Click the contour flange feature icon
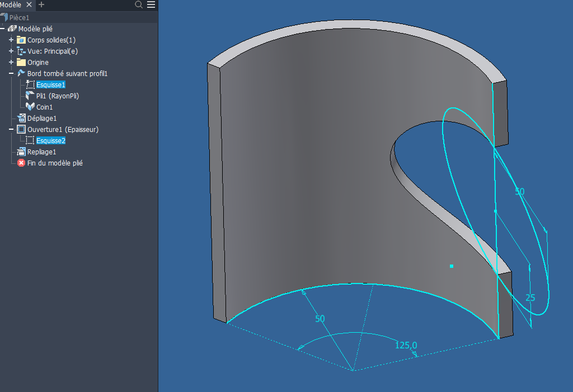This screenshot has width=573, height=392. click(x=21, y=73)
